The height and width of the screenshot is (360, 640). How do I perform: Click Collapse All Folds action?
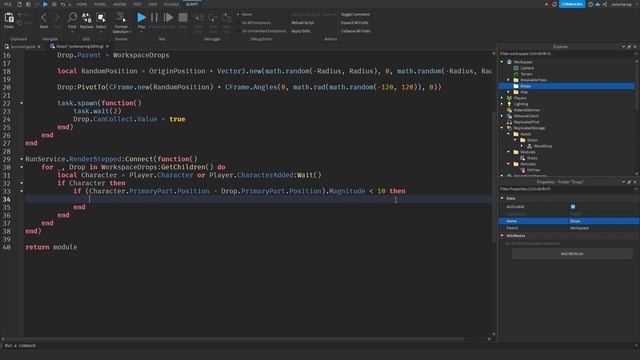tap(356, 31)
